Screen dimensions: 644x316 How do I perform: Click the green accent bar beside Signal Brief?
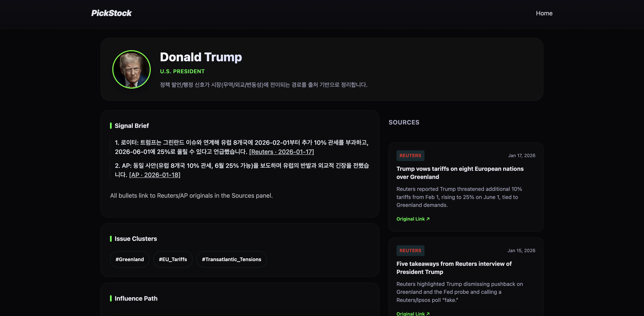111,126
